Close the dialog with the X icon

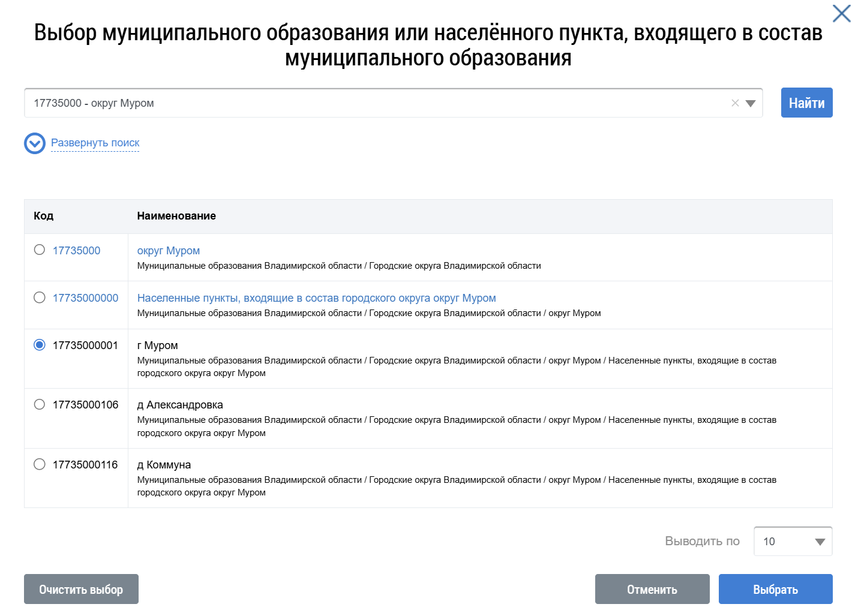pyautogui.click(x=841, y=13)
